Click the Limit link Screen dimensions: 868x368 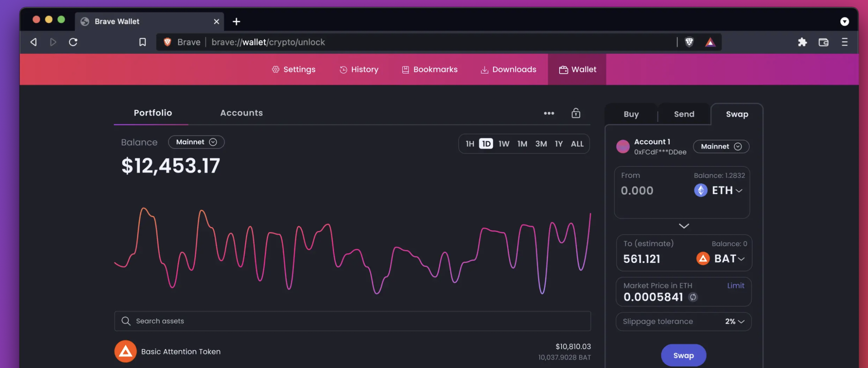pyautogui.click(x=736, y=285)
